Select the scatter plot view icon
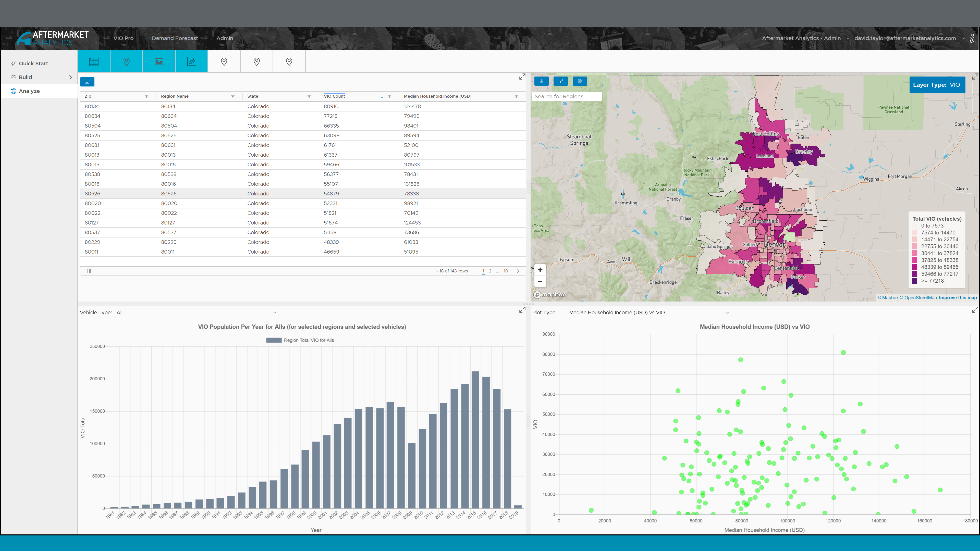Screen dimensions: 980x551 tap(191, 61)
